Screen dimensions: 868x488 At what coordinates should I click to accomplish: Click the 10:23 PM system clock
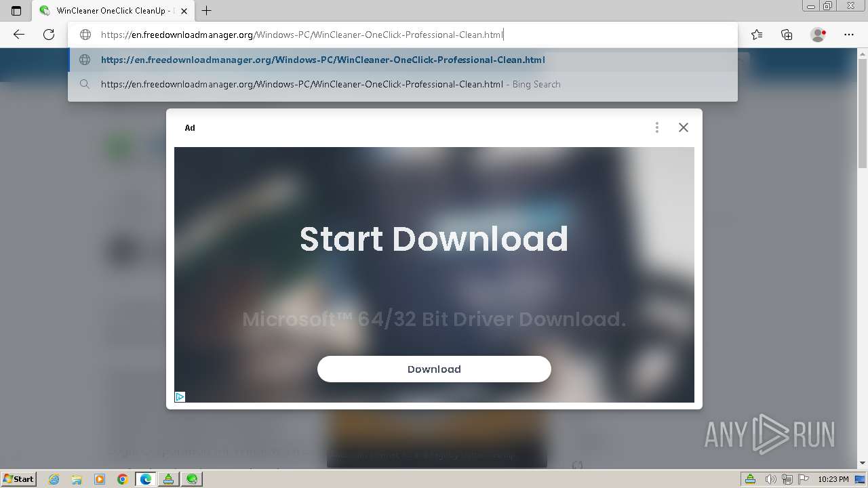click(833, 479)
